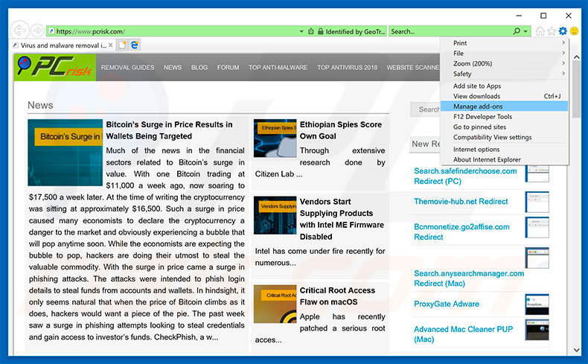
Task: Open Internet options
Action: (x=504, y=149)
